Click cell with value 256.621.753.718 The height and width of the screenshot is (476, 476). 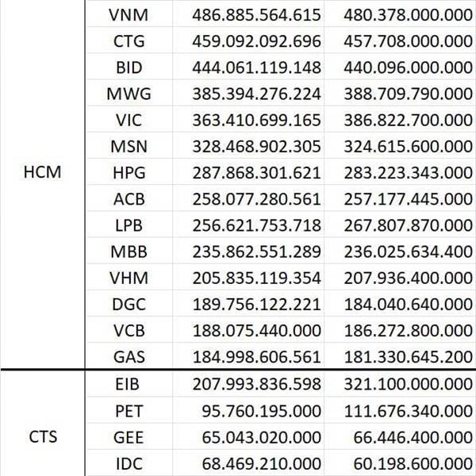tap(256, 225)
